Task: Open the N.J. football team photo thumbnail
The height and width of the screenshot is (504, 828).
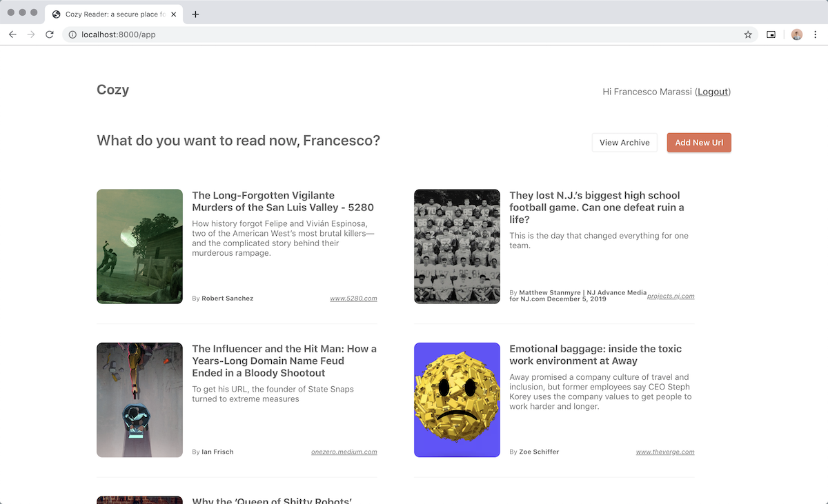Action: coord(457,246)
